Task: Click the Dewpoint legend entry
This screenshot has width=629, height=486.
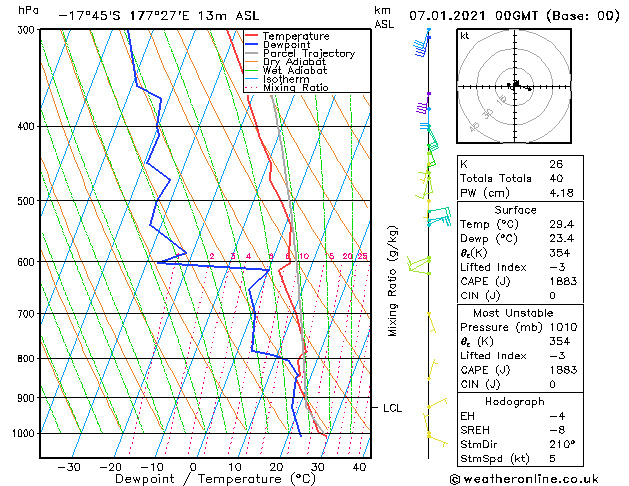Action: 286,45
